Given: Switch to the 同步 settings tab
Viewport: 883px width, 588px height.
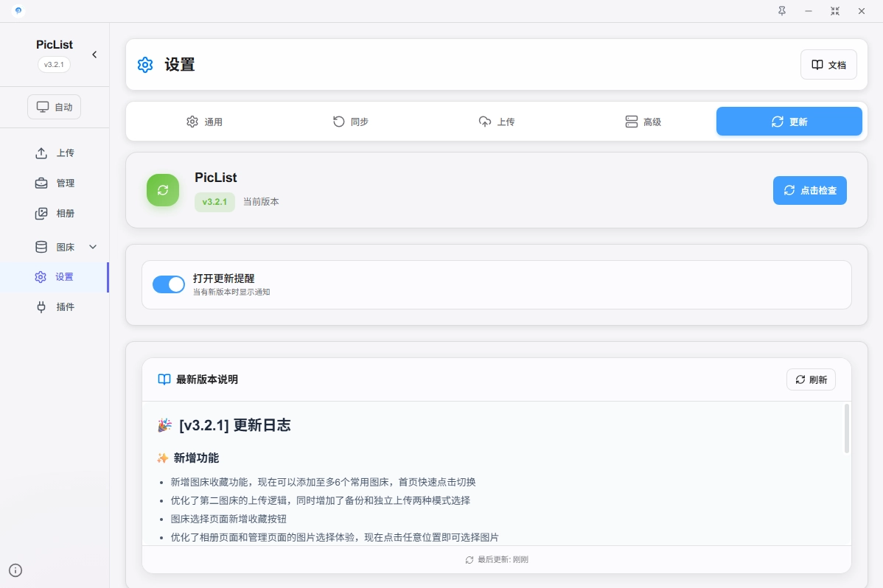Looking at the screenshot, I should pos(351,122).
